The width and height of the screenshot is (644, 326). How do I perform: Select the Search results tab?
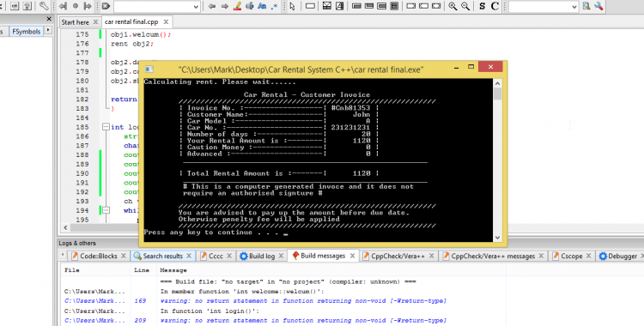[162, 256]
